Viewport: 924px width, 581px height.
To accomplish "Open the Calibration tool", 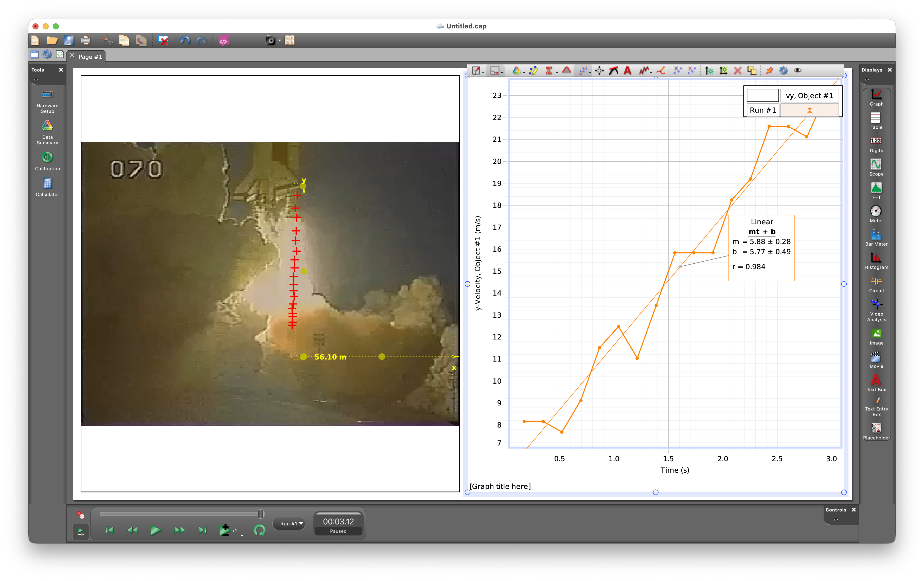I will click(47, 161).
